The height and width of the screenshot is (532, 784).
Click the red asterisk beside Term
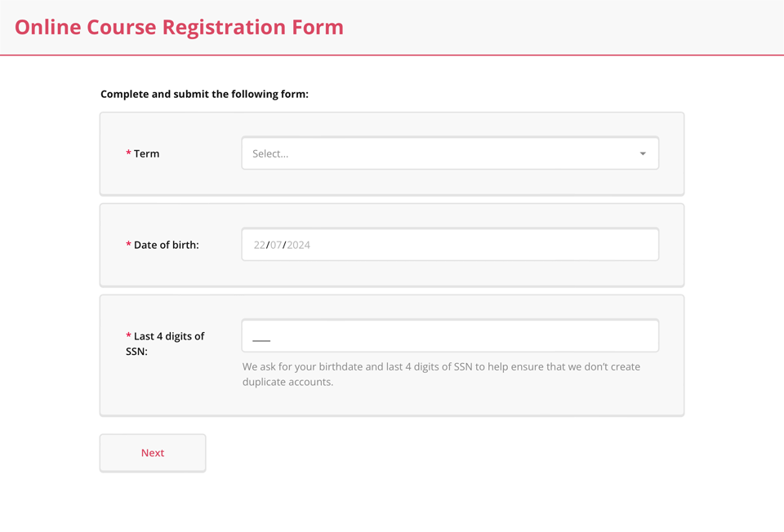[x=128, y=153]
